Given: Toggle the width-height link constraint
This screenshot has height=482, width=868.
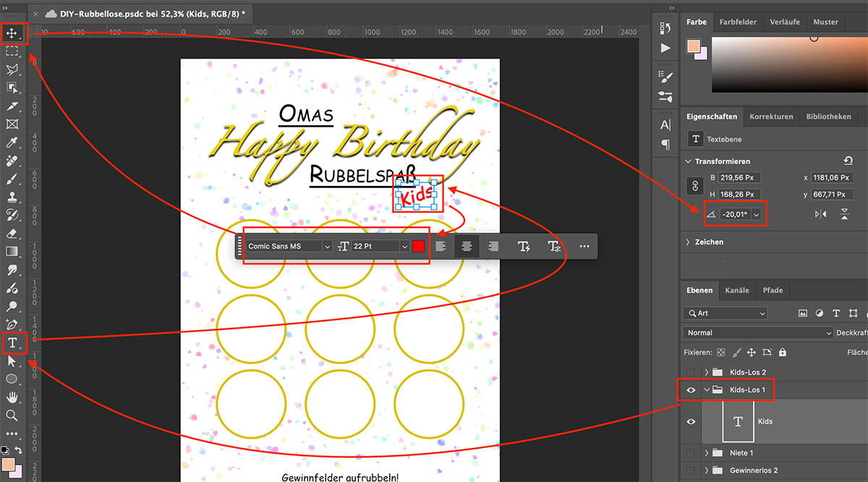Looking at the screenshot, I should click(697, 186).
